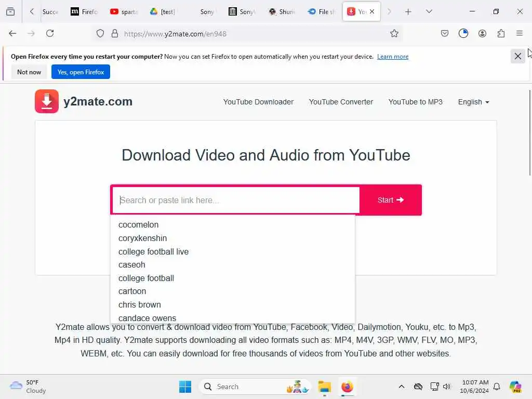The width and height of the screenshot is (532, 399).
Task: Switch to the Firefo tab
Action: (x=84, y=12)
